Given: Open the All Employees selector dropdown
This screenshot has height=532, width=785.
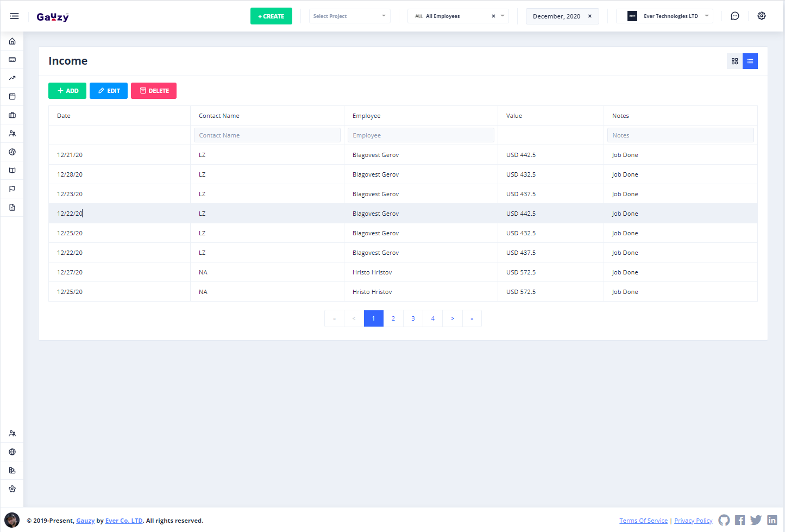Looking at the screenshot, I should pyautogui.click(x=503, y=16).
